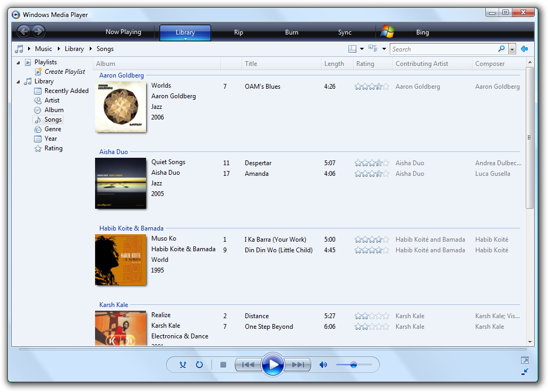This screenshot has height=392, width=548.
Task: Expand breadcrumb arrow after Music
Action: pyautogui.click(x=59, y=49)
